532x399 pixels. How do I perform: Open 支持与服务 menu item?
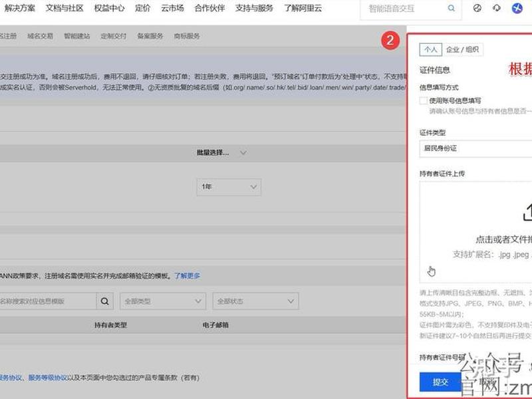point(254,8)
